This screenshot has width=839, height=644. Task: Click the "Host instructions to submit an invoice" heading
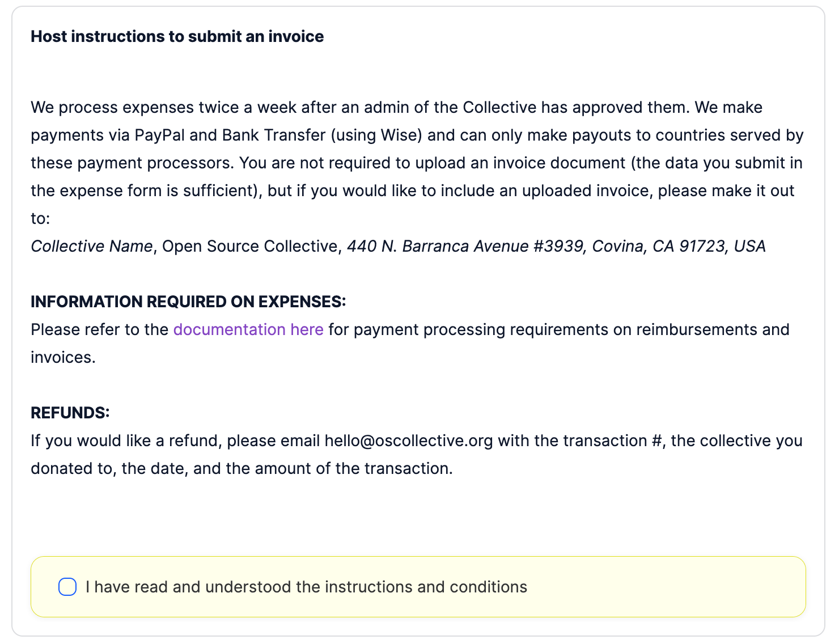click(x=177, y=36)
